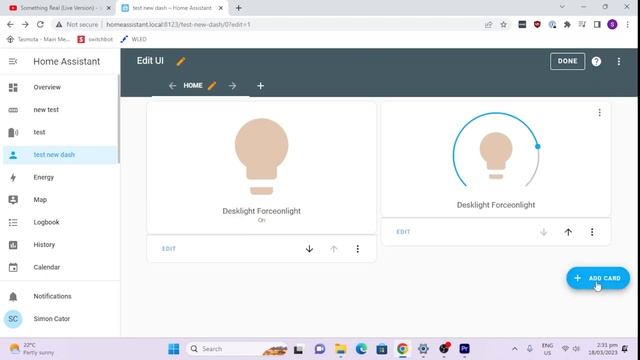
Task: Add a new view with plus icon
Action: (x=260, y=86)
